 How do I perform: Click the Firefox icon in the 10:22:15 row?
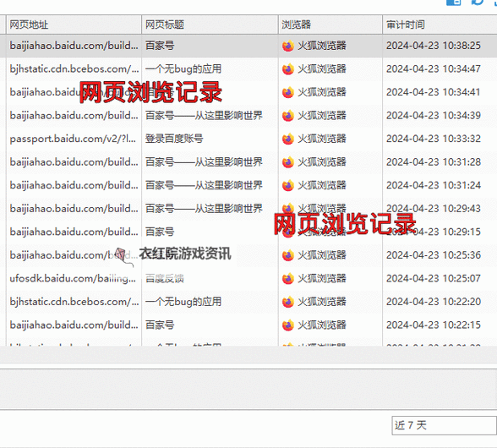288,325
